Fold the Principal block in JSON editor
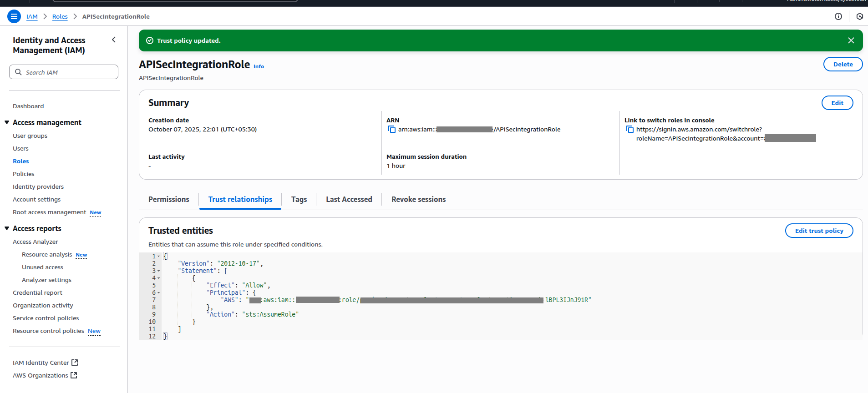This screenshot has height=393, width=868. tap(159, 293)
